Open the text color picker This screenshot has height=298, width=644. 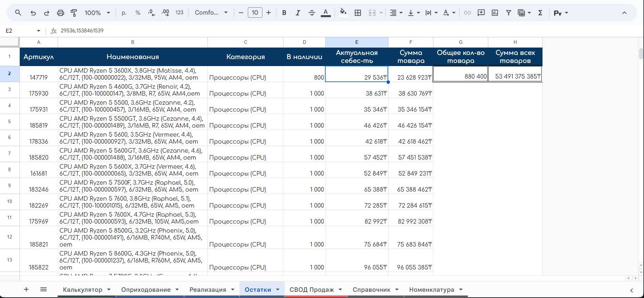[x=326, y=13]
